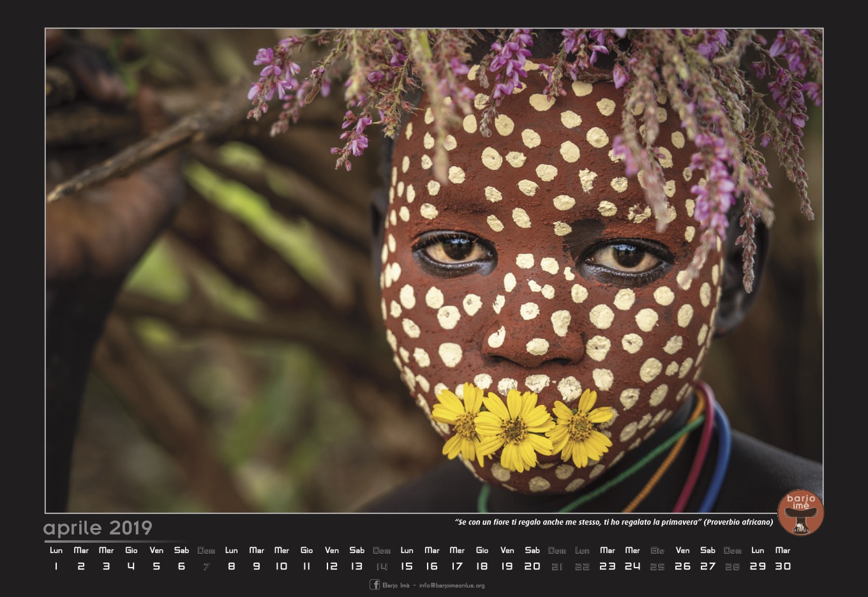Select Monday 1 on the calendar
Screen dimensions: 868x597
click(x=56, y=566)
